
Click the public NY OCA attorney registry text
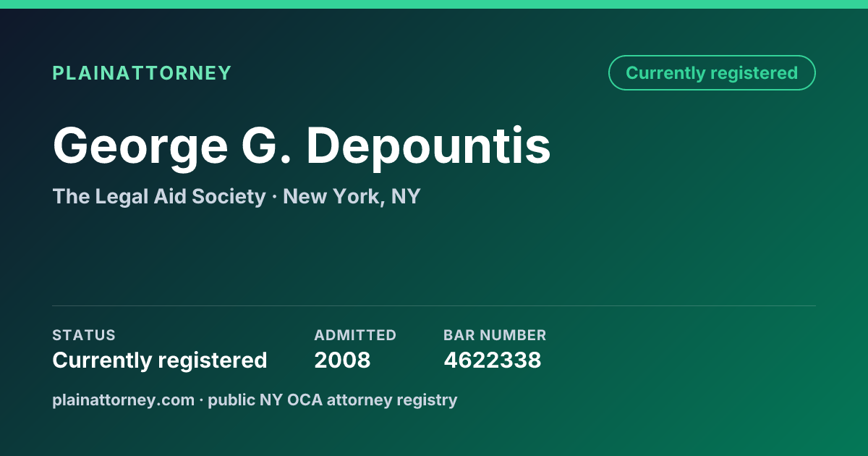tap(333, 400)
